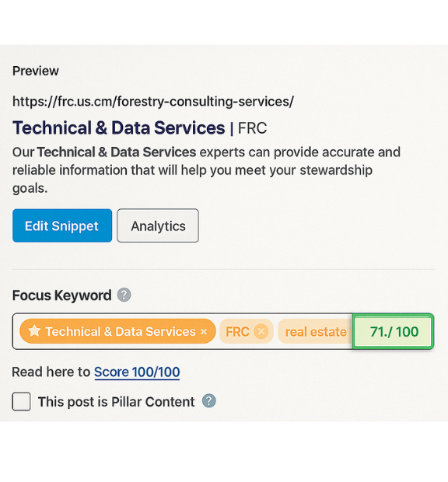
Task: Follow the Score 100/100 link
Action: point(137,372)
